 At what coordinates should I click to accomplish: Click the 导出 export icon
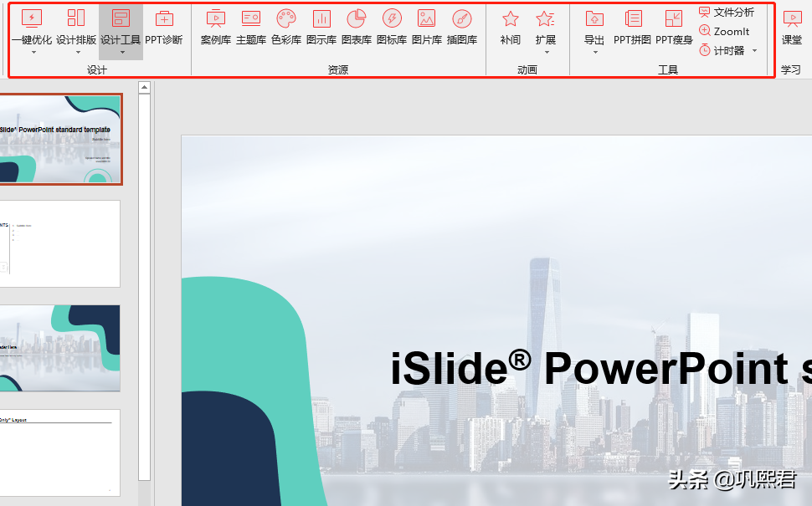coord(594,19)
